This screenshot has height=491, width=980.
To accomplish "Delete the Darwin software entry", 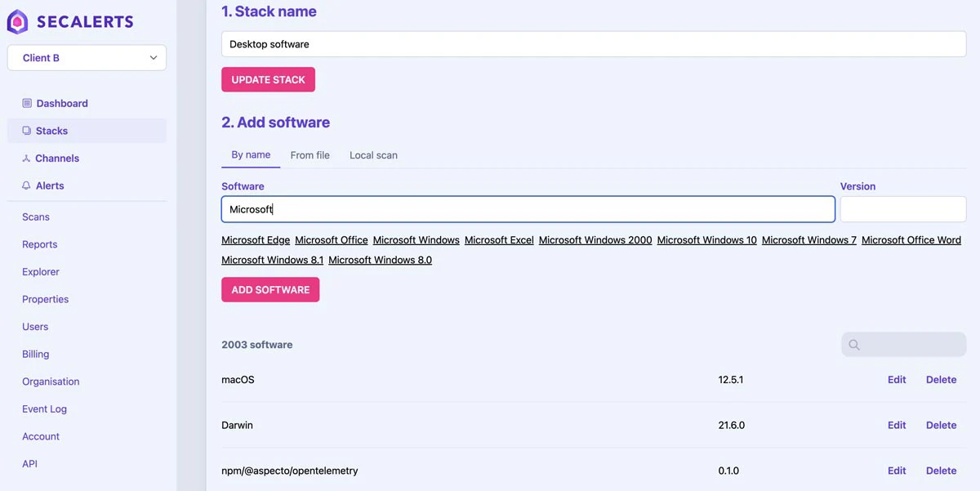I will pyautogui.click(x=941, y=425).
